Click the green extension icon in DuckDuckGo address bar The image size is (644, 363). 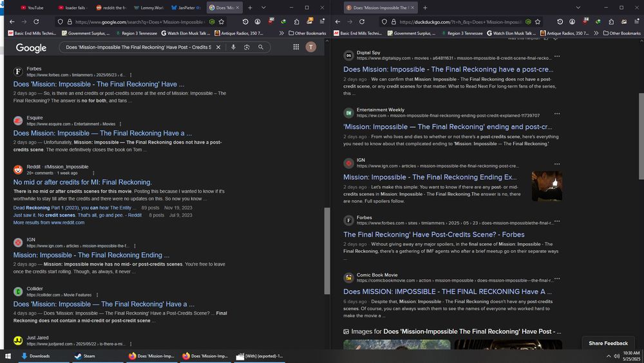click(528, 22)
